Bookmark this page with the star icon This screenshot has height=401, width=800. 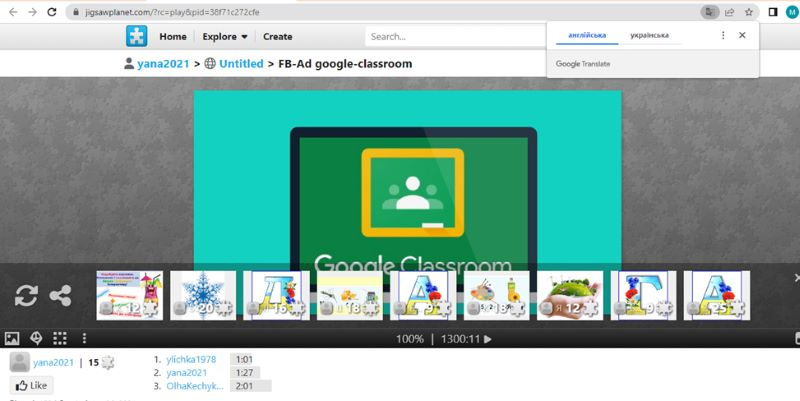tap(748, 12)
